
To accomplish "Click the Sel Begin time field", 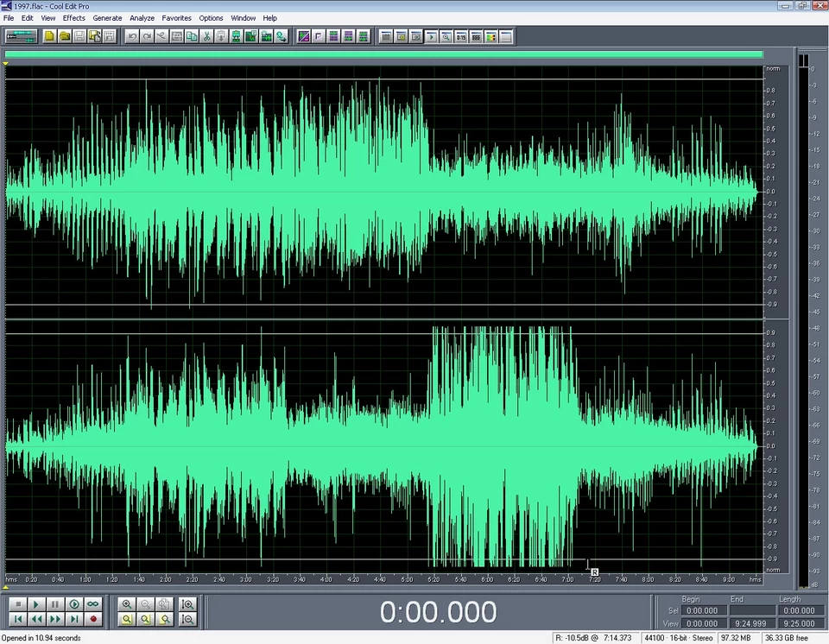I will tap(703, 610).
